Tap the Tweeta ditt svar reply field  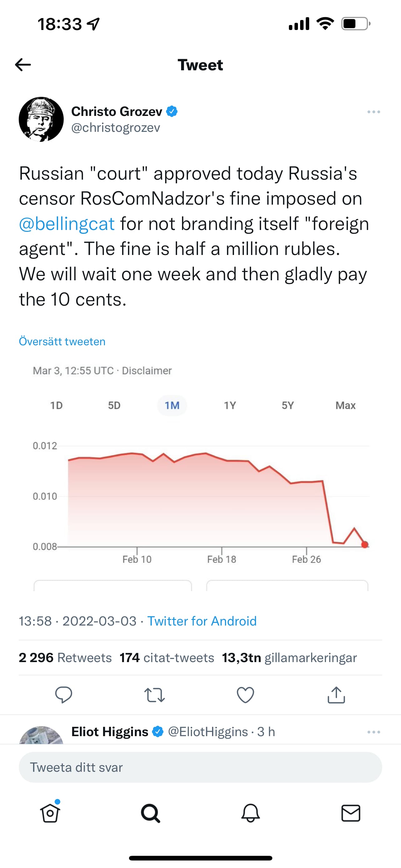(200, 767)
